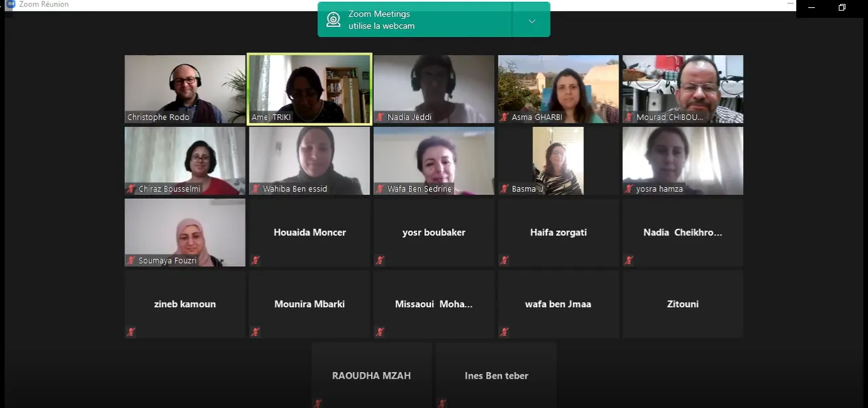Select Mourad CHIBOU's video tile

point(683,89)
